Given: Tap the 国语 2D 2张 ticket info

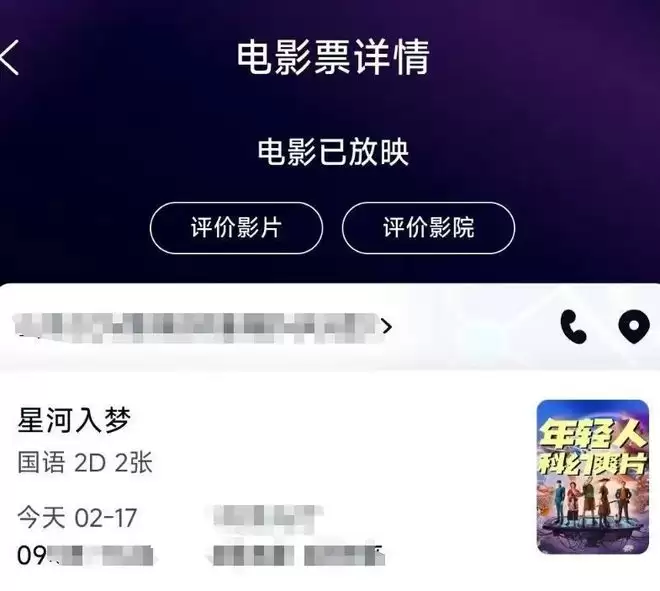Looking at the screenshot, I should pyautogui.click(x=85, y=463).
